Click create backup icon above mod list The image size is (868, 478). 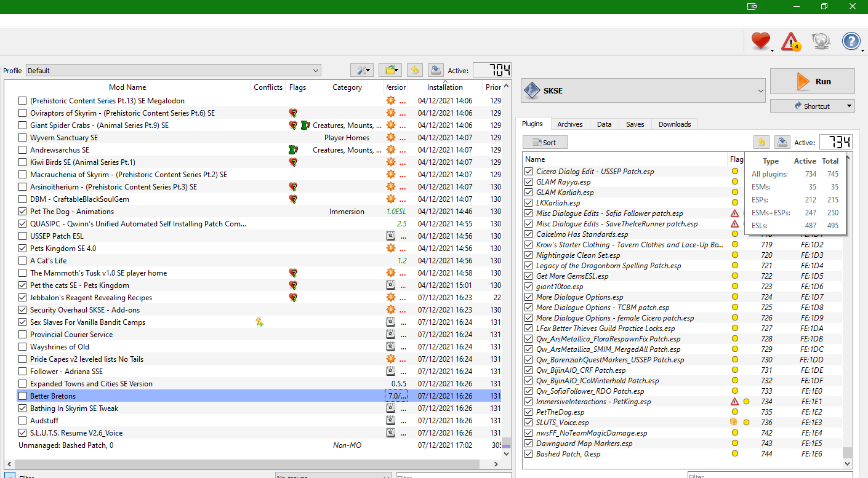435,70
